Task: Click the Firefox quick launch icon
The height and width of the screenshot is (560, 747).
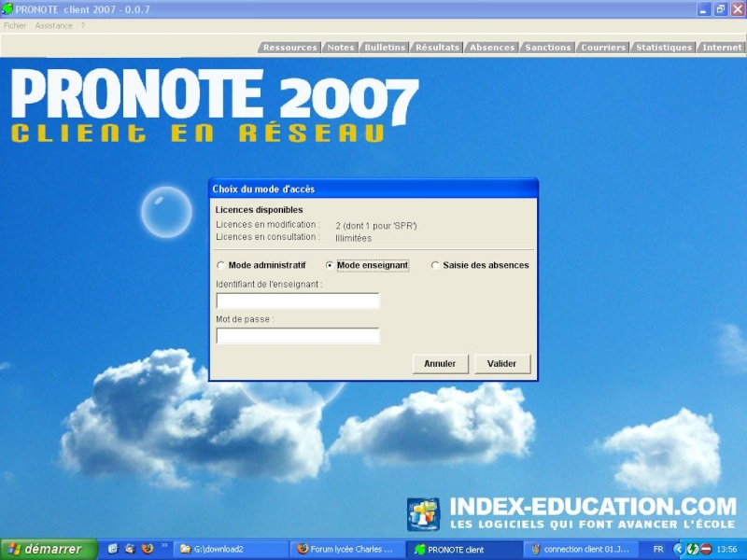Action: point(148,549)
